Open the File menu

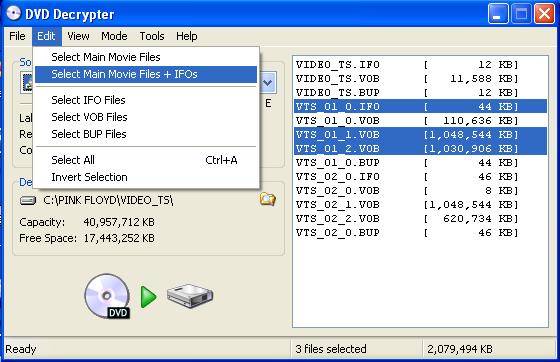click(17, 36)
